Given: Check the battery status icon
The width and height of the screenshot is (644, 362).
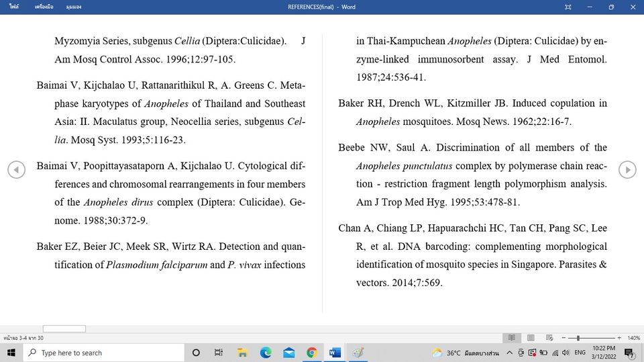Looking at the screenshot, I should 543,353.
